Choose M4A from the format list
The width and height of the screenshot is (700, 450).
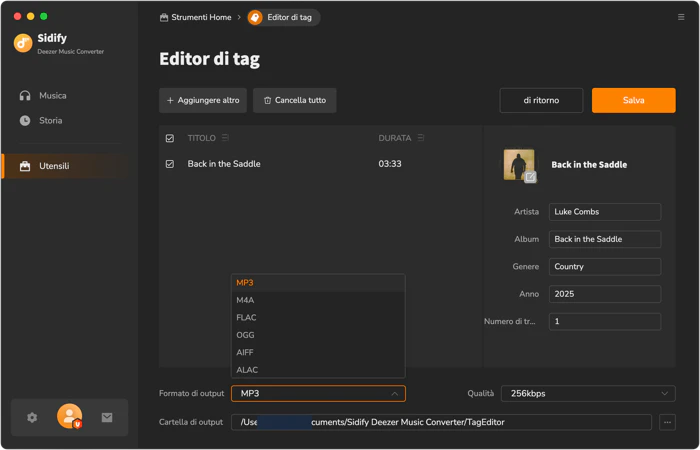pos(318,300)
